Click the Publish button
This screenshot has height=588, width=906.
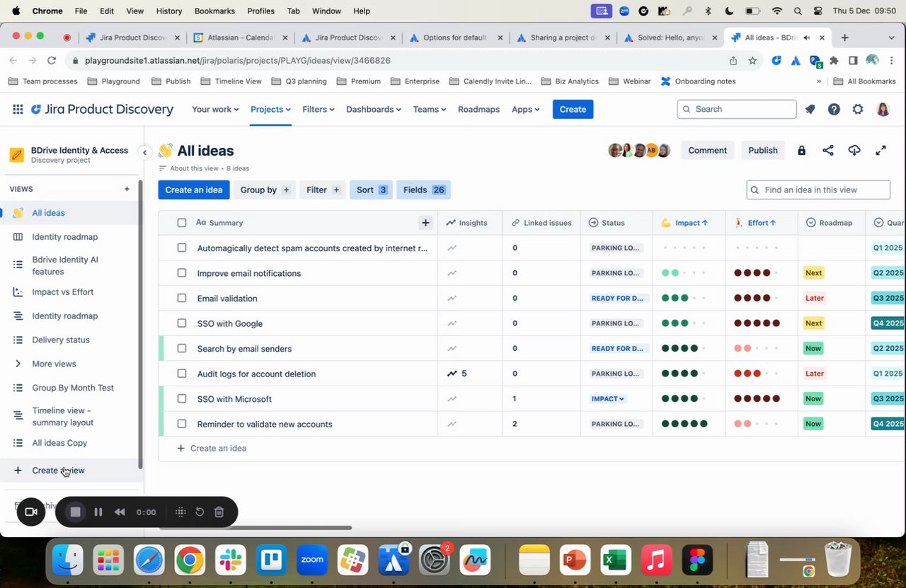(x=763, y=150)
